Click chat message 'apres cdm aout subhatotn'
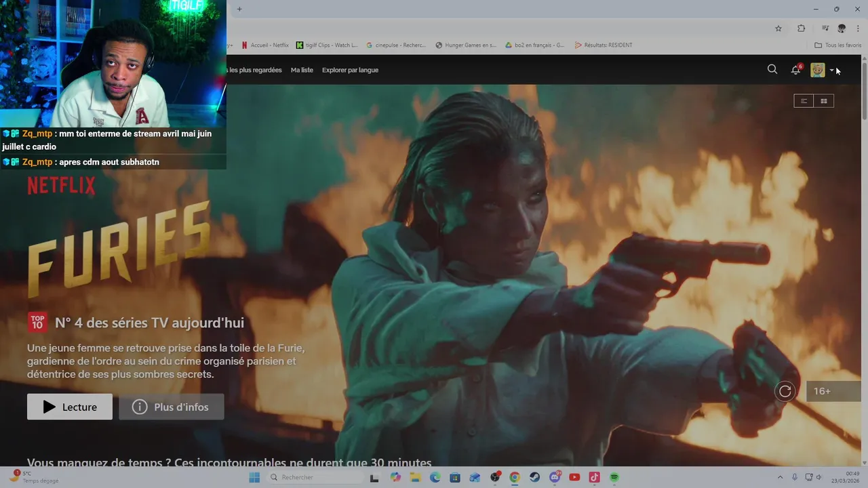The width and height of the screenshot is (868, 488). point(109,162)
